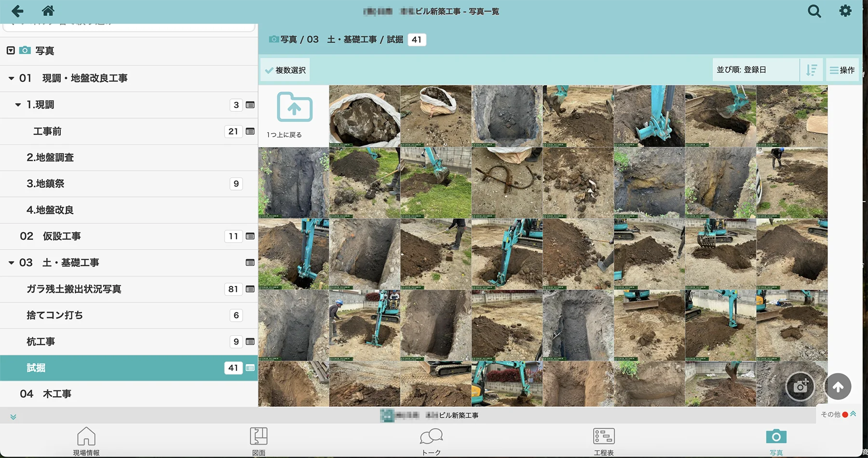The width and height of the screenshot is (868, 458).
Task: Switch to the トーク tab
Action: click(x=431, y=441)
